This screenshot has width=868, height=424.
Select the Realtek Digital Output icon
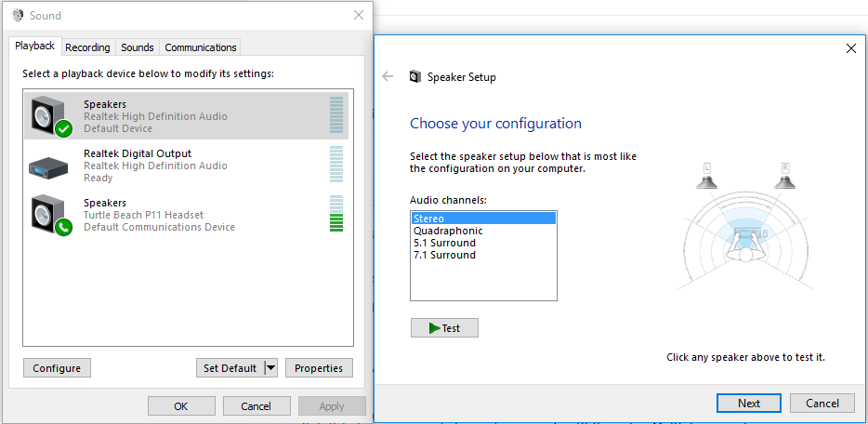click(x=50, y=166)
